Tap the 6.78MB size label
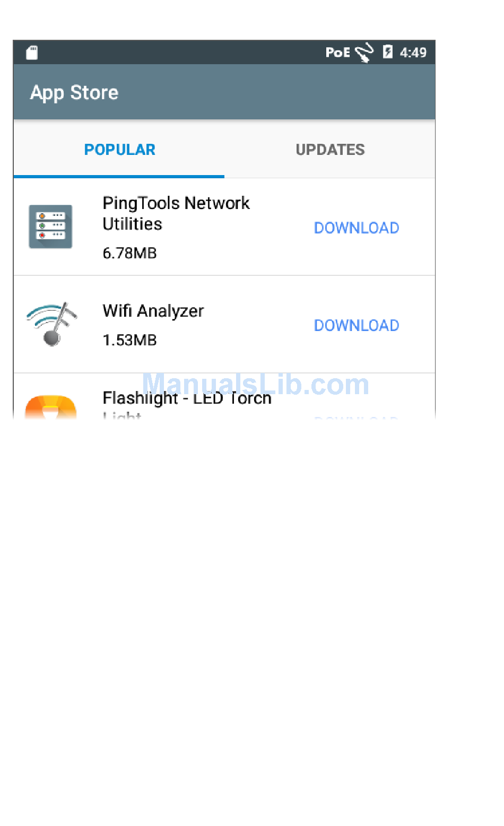 (x=130, y=253)
